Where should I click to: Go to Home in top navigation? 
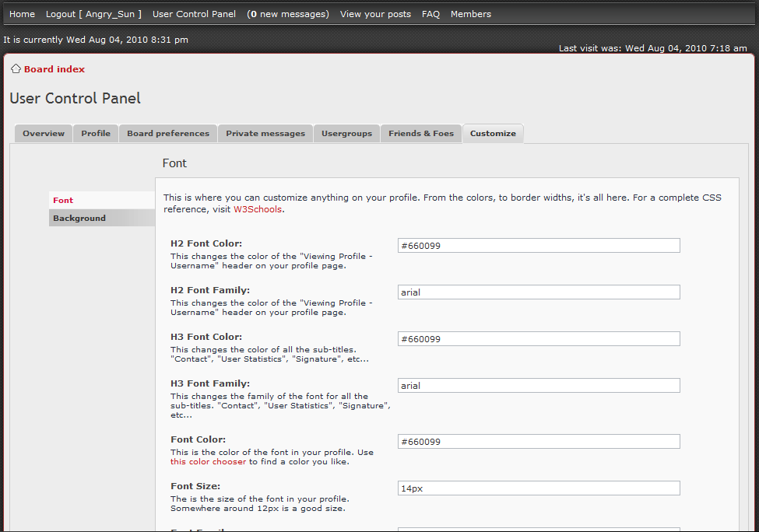click(x=22, y=14)
